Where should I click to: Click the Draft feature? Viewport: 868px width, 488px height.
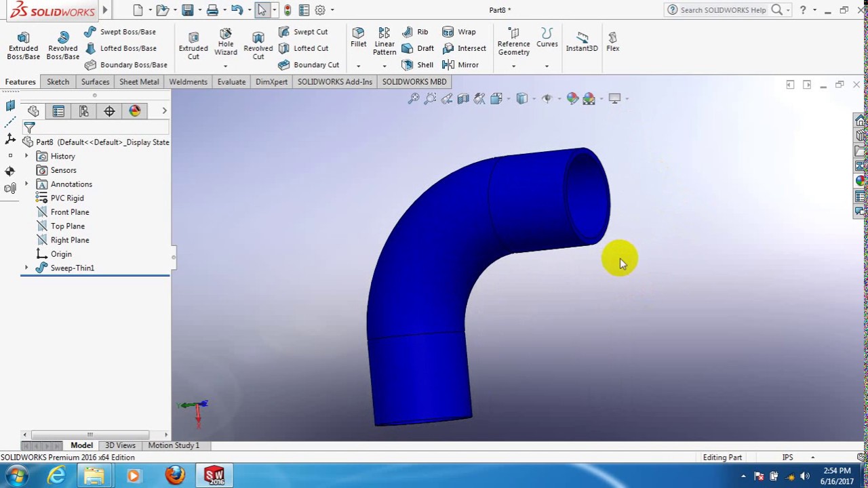pos(418,48)
